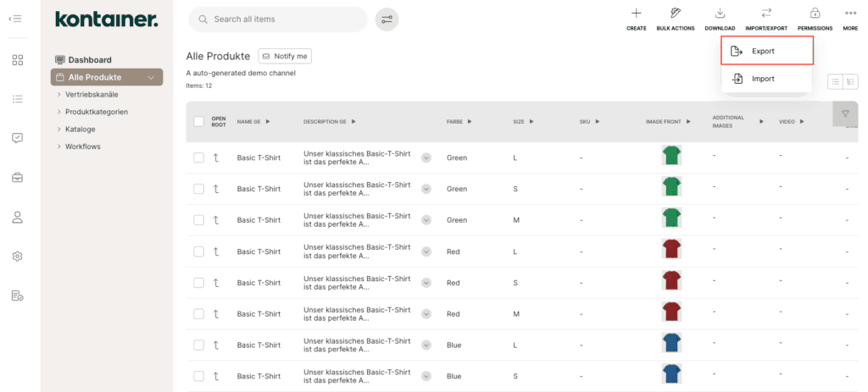
Task: Open Bulk Actions in the toolbar
Action: pyautogui.click(x=675, y=14)
